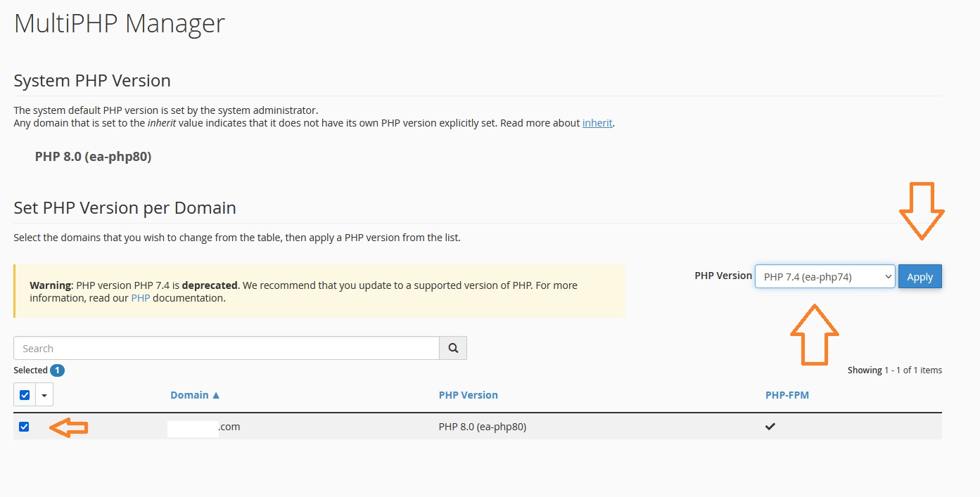Open the inherit documentation link
The height and width of the screenshot is (497, 980).
[x=597, y=123]
